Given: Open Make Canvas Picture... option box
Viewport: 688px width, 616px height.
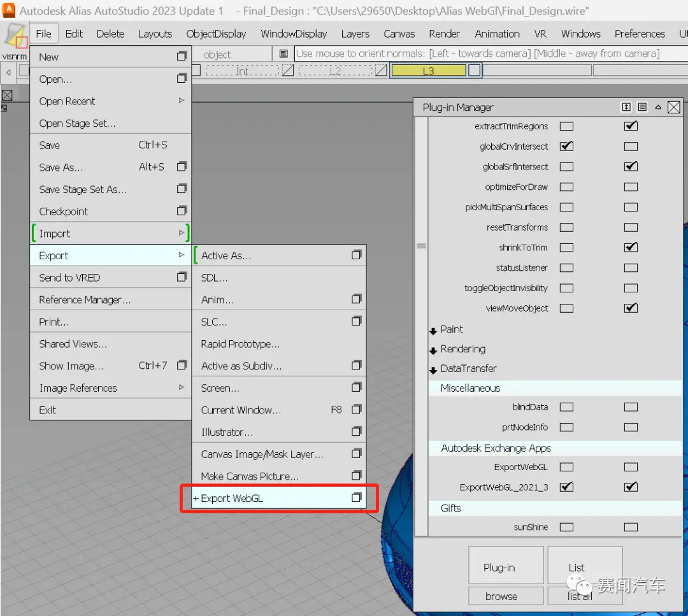Looking at the screenshot, I should coord(357,476).
